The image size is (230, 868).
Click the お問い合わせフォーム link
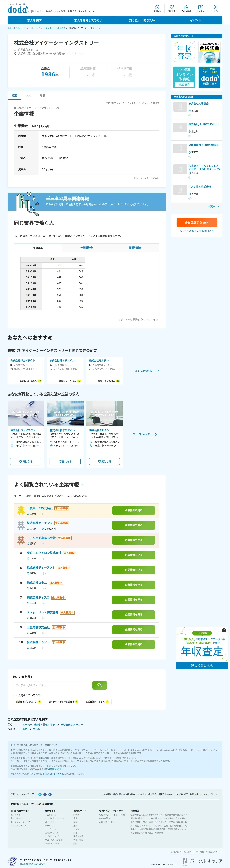[53, 774]
